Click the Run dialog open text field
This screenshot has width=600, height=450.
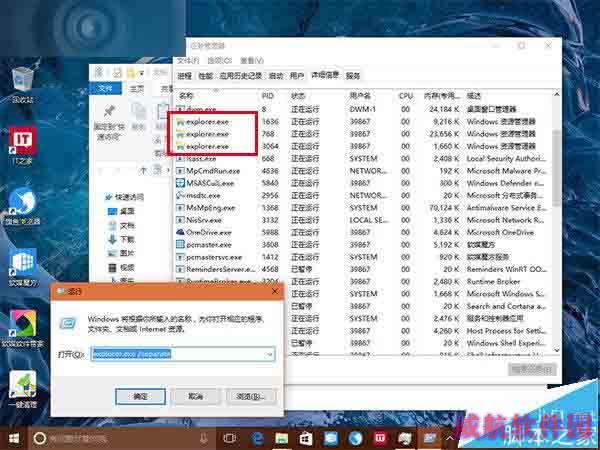[178, 354]
